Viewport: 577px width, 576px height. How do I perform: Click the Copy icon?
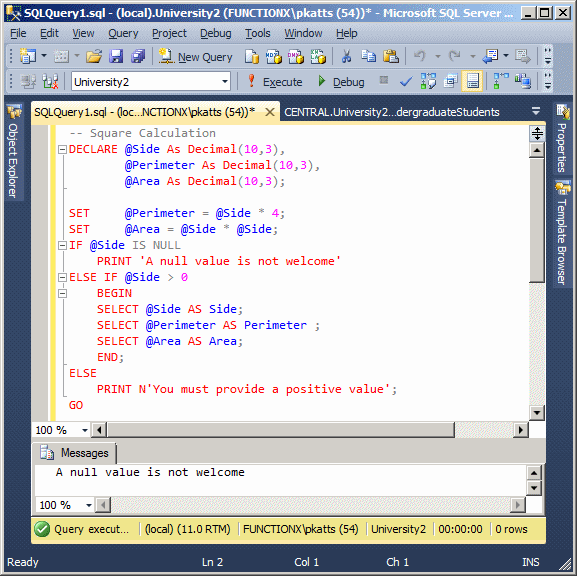(x=368, y=56)
